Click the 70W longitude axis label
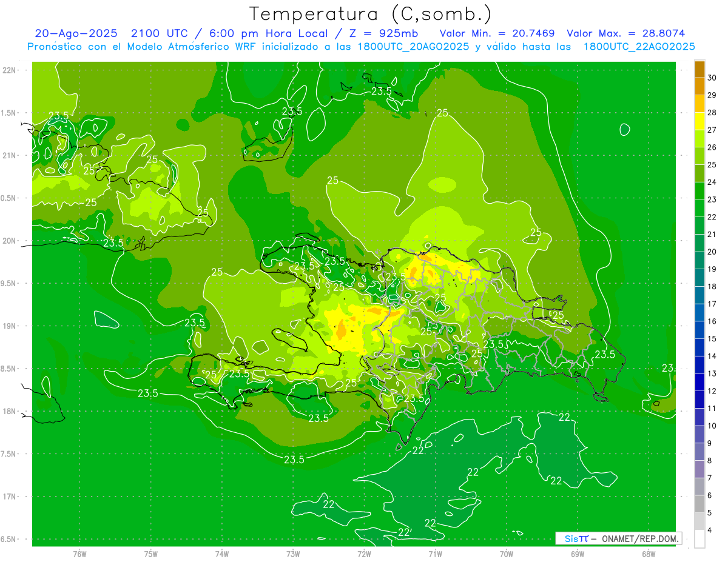The height and width of the screenshot is (562, 728). [506, 553]
